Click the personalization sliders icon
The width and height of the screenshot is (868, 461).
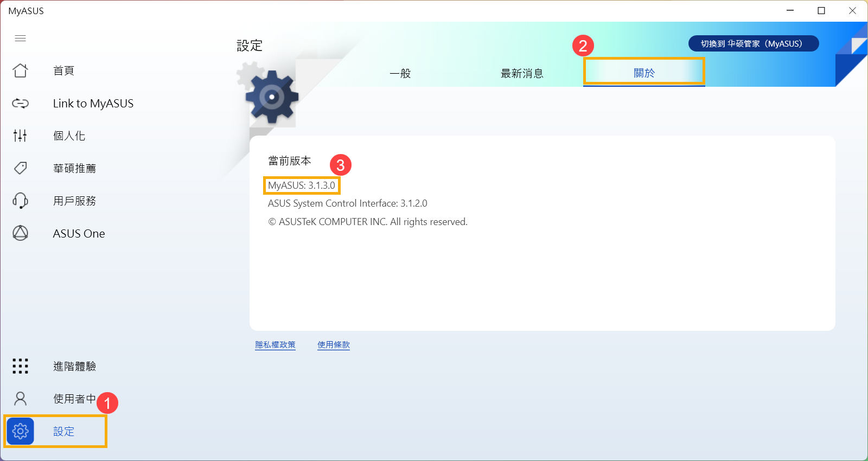click(x=20, y=136)
